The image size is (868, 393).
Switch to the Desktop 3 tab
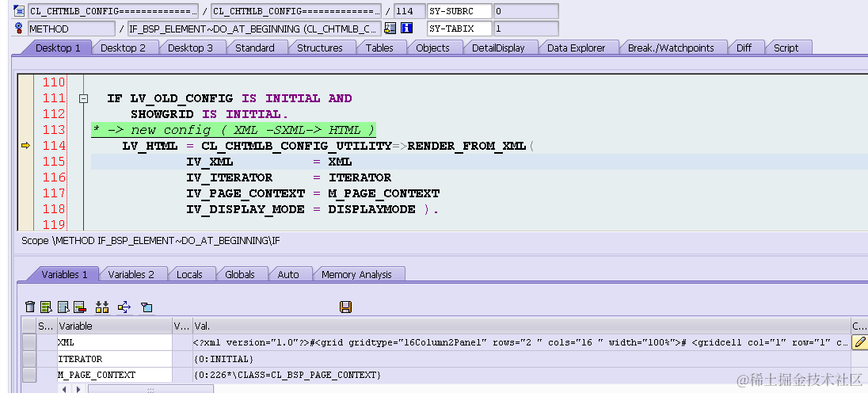[190, 48]
